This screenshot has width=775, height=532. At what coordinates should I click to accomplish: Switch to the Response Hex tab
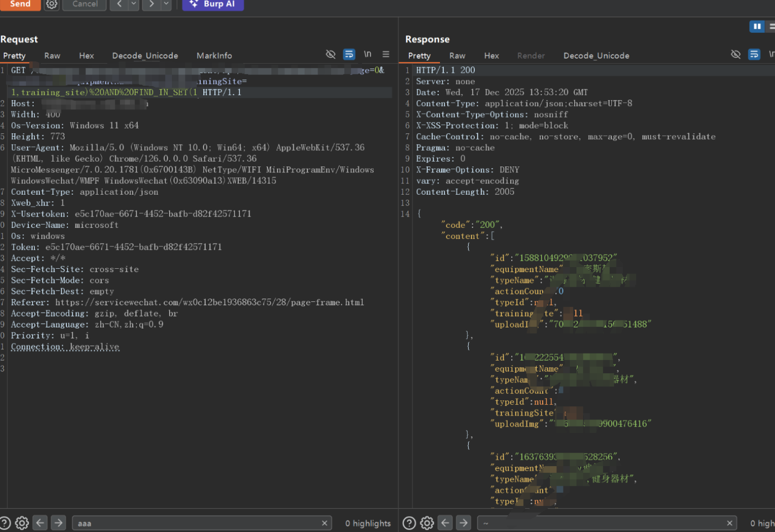pyautogui.click(x=492, y=55)
